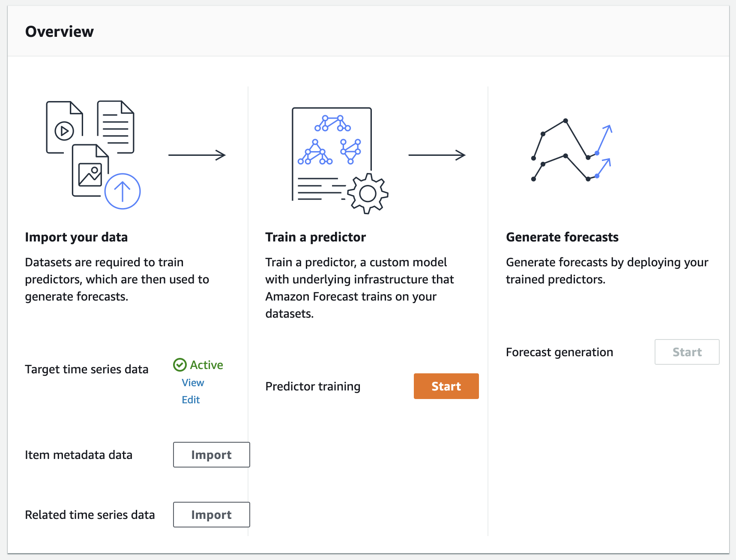This screenshot has height=560, width=736.
Task: Click the image file document icon
Action: [90, 171]
